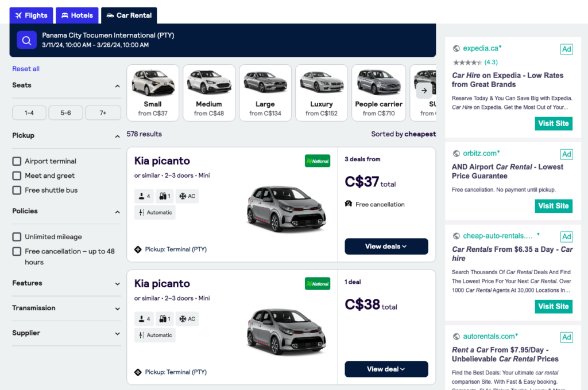Viewport: 588px width, 390px height.
Task: Click the right arrow in car type carousel
Action: 424,91
